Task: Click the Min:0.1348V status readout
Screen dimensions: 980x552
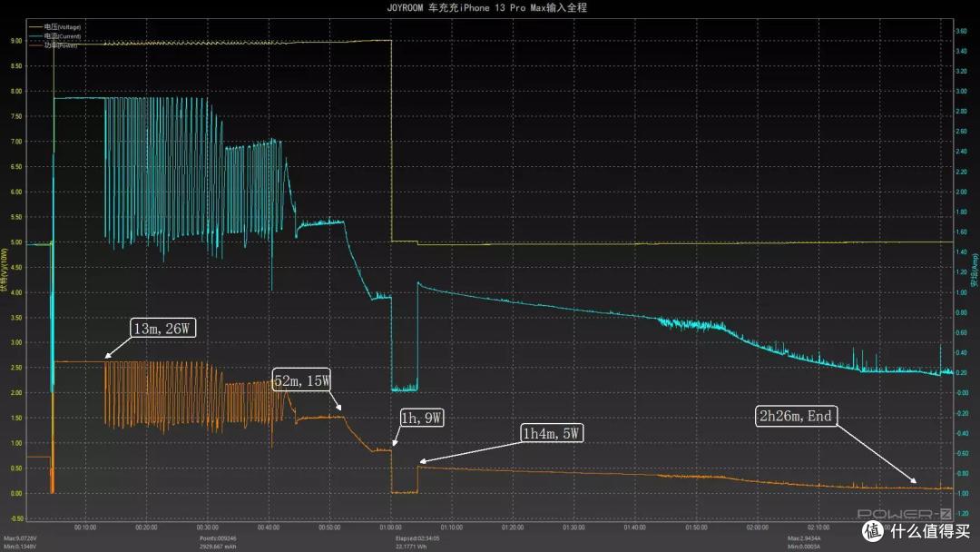Action: [x=20, y=547]
